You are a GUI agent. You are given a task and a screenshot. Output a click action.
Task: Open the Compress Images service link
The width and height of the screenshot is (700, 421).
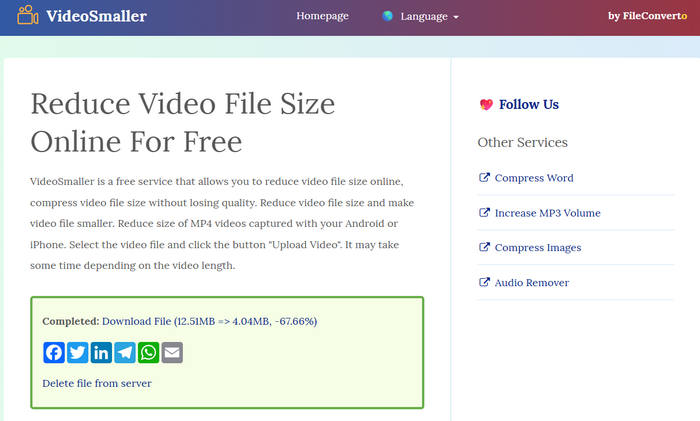(x=538, y=248)
